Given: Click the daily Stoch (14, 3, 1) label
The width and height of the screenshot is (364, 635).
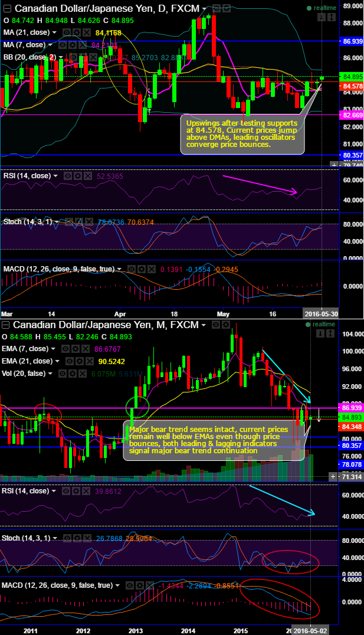Looking at the screenshot, I should 28,221.
